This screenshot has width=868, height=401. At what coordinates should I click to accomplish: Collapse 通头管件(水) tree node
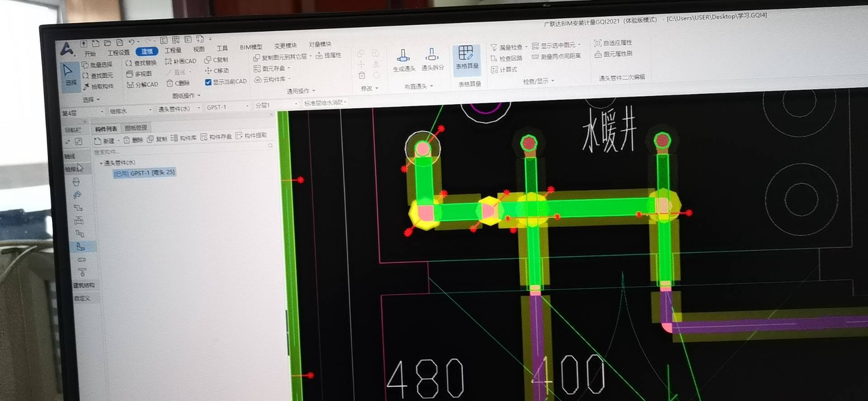point(101,163)
